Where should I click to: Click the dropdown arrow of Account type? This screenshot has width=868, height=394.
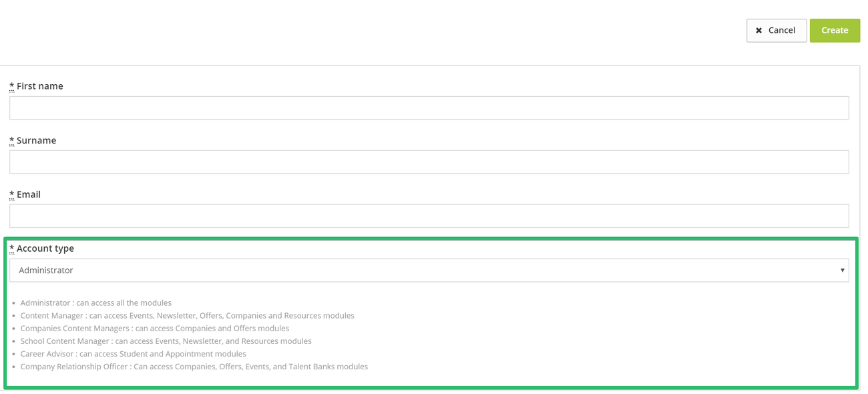click(x=843, y=270)
